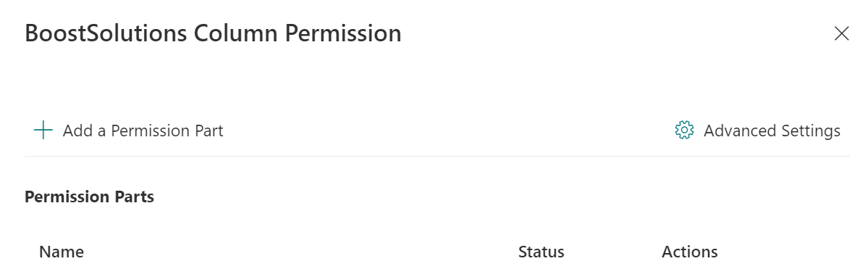Click the cogwheel left of Advanced Settings

click(x=684, y=131)
